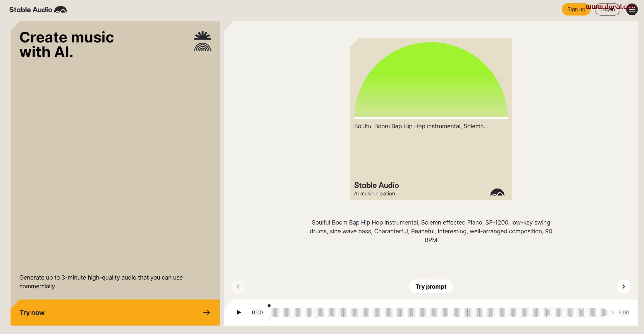Open the Sign up page
This screenshot has width=644, height=334.
[x=576, y=9]
